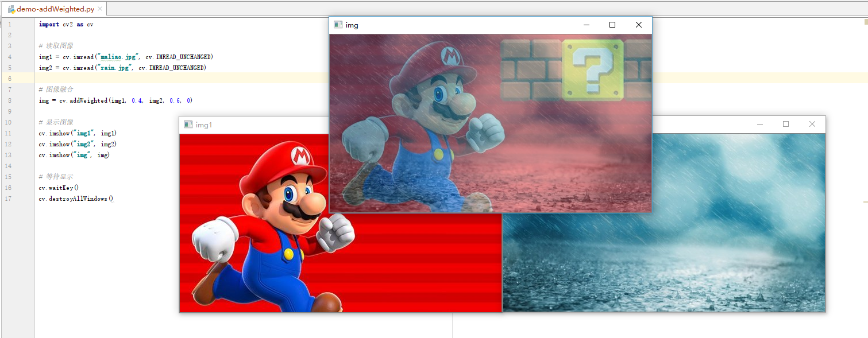
Task: Click the first IMREAD_UNCHANGED flag on line 4
Action: (x=184, y=57)
